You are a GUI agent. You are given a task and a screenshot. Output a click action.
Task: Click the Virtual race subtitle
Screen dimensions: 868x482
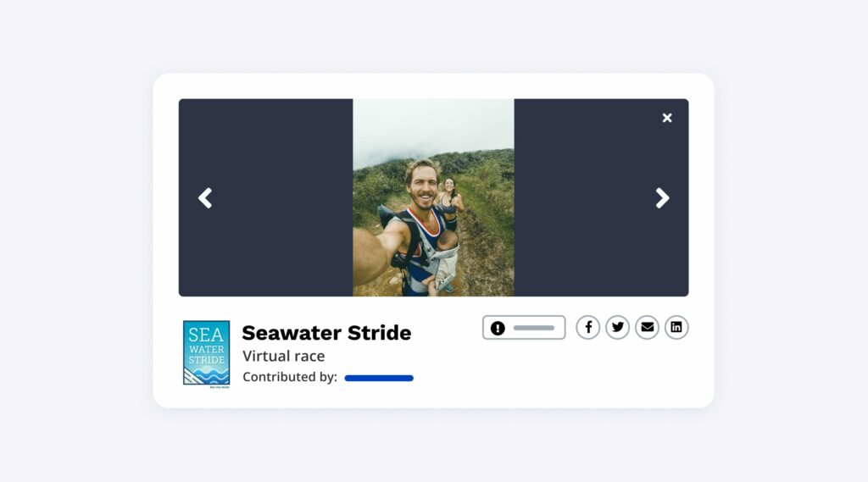283,356
